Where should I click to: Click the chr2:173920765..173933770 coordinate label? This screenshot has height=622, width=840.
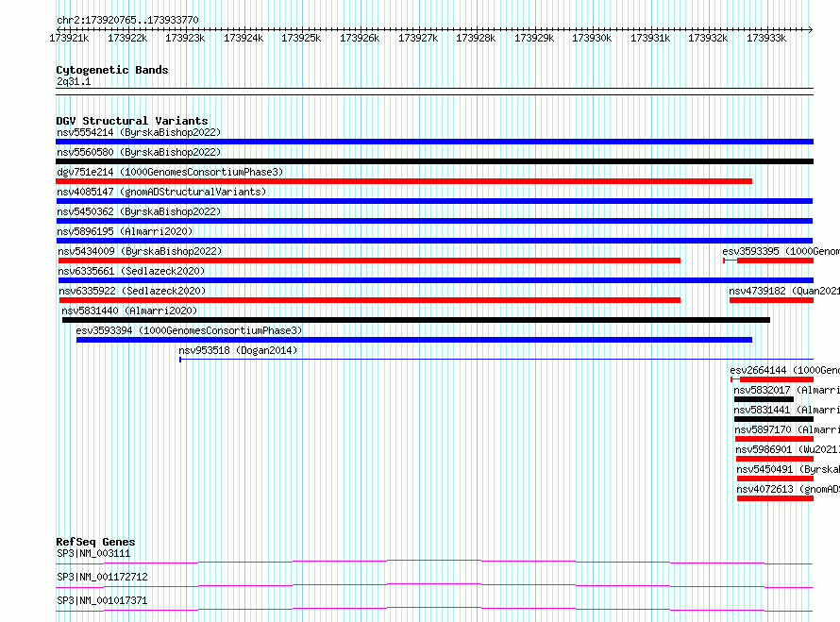pos(127,20)
